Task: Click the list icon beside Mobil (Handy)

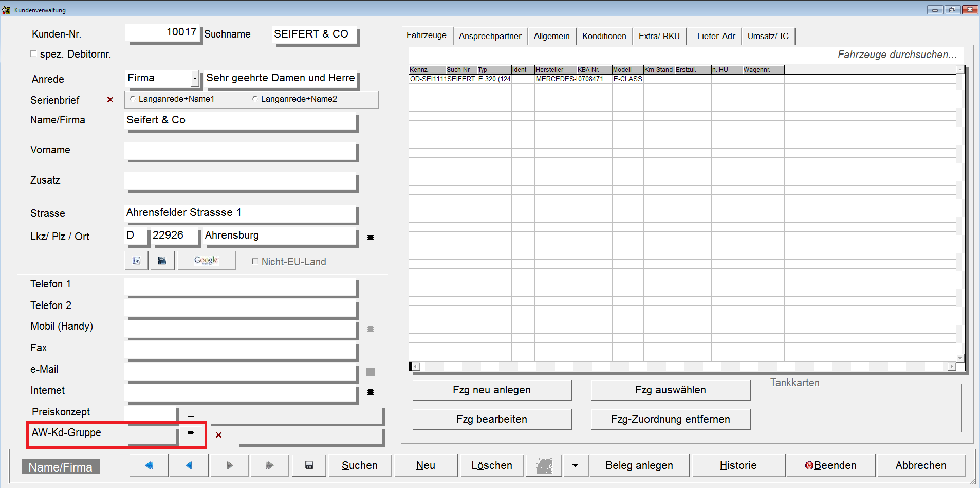Action: coord(371,329)
